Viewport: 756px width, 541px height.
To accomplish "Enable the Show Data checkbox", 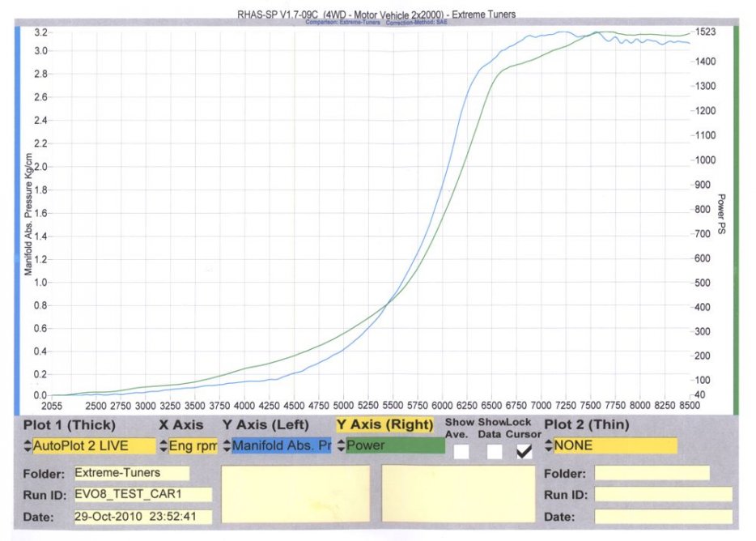I will pos(494,452).
